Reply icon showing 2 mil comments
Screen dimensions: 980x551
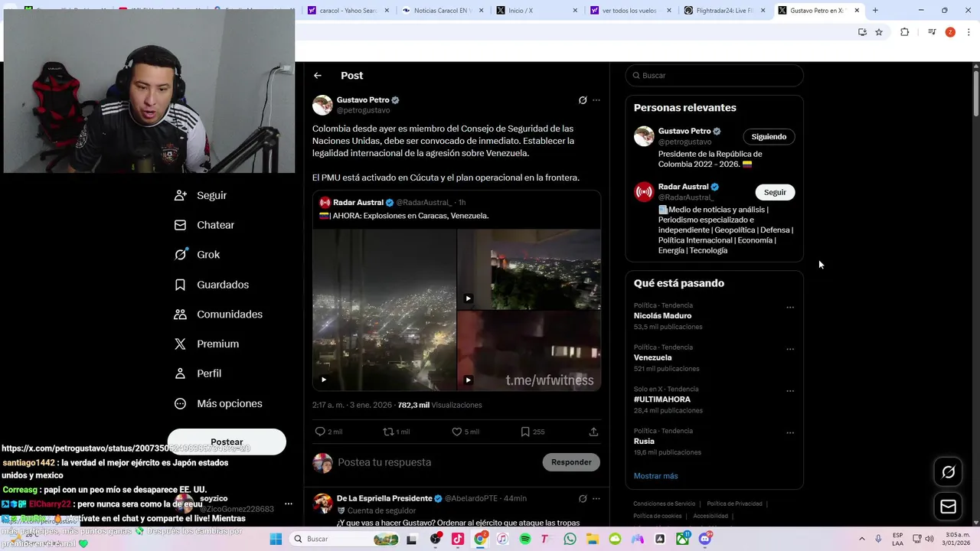point(320,432)
